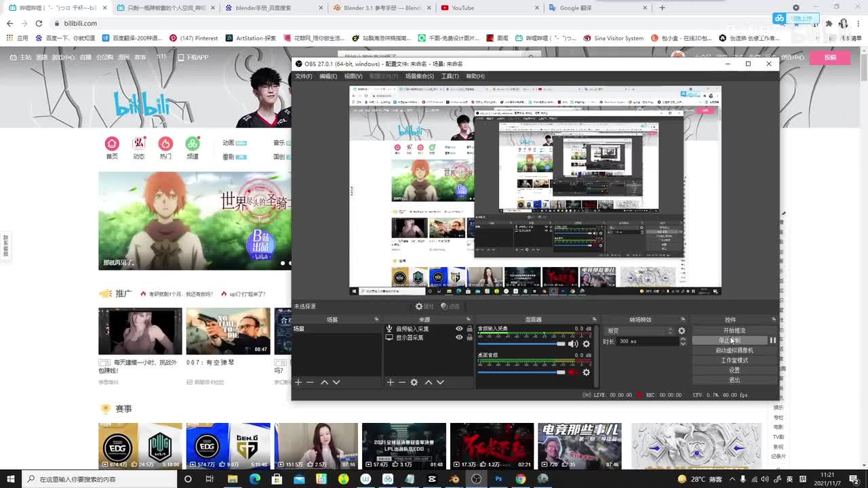Open the Scene Collection menu in OBS

pyautogui.click(x=420, y=76)
